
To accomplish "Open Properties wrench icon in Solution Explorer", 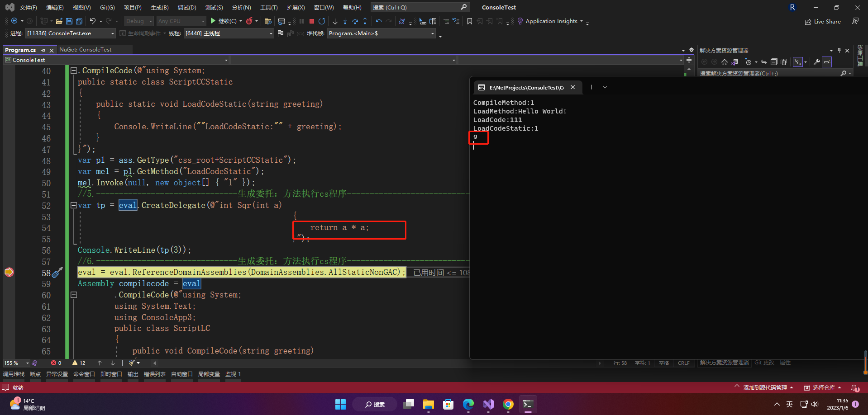I will [x=817, y=62].
